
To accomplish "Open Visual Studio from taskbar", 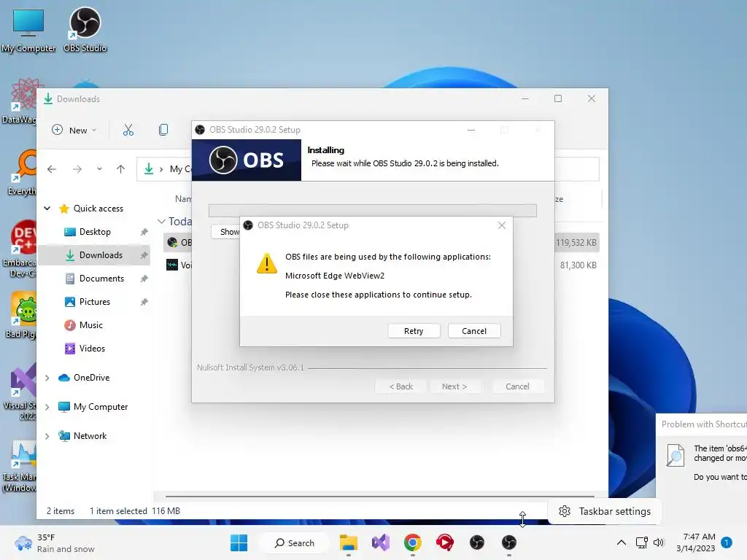I will point(381,542).
